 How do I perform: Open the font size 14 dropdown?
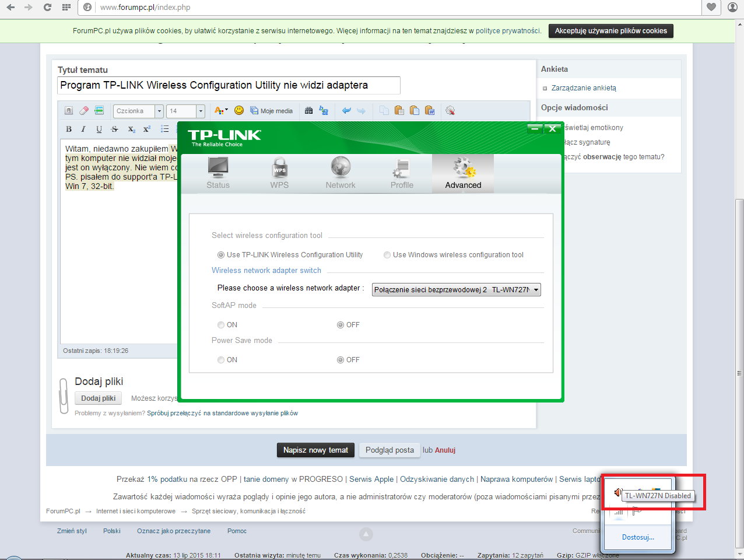click(x=185, y=111)
